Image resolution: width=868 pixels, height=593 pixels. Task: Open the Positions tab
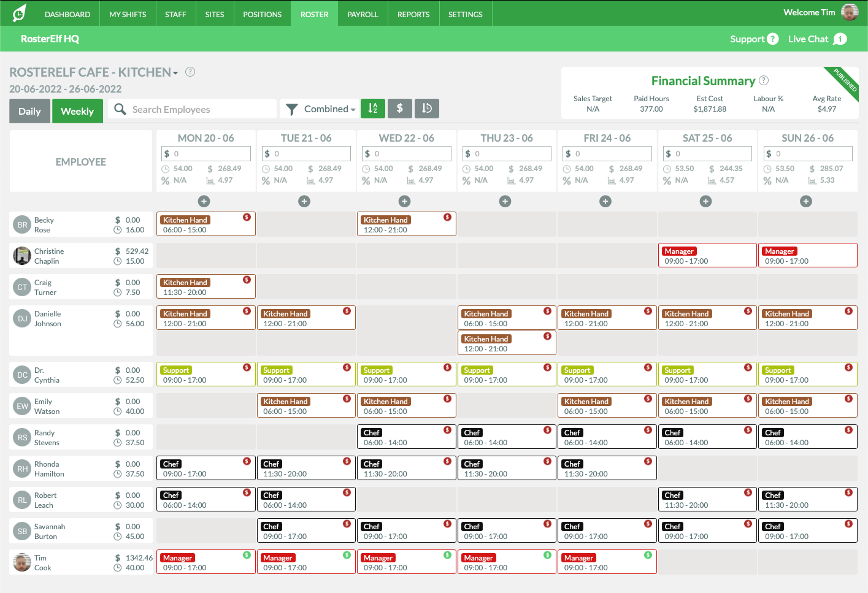[263, 14]
